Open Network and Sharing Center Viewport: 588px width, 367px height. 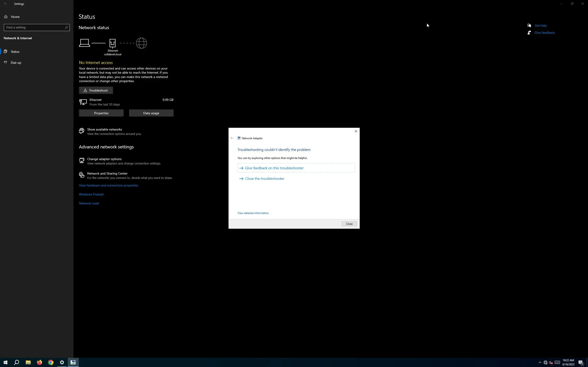(x=107, y=173)
